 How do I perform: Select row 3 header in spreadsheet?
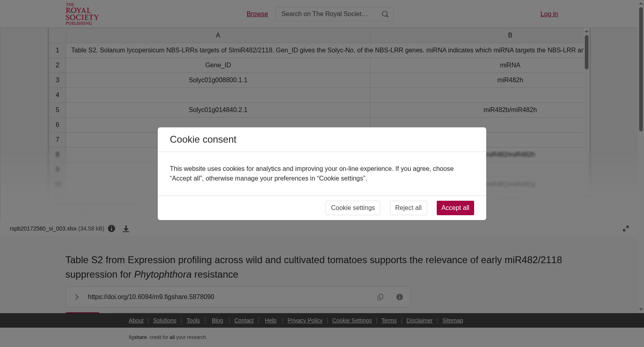pyautogui.click(x=58, y=80)
